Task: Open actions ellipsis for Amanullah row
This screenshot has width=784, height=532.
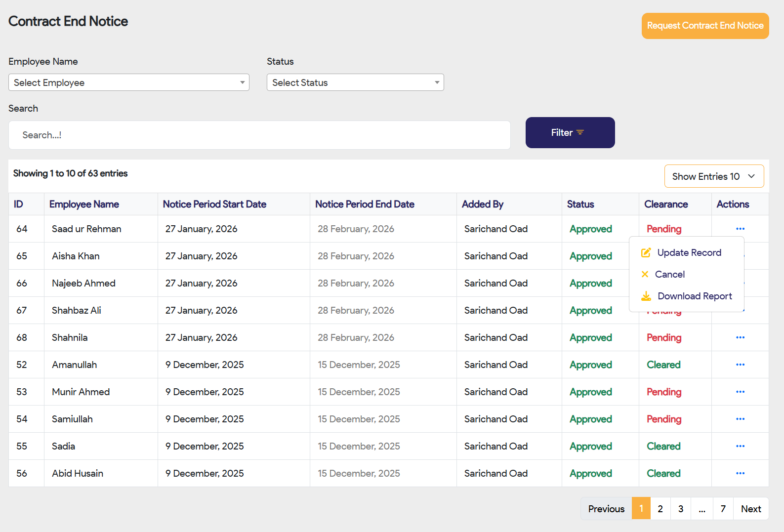Action: (740, 365)
